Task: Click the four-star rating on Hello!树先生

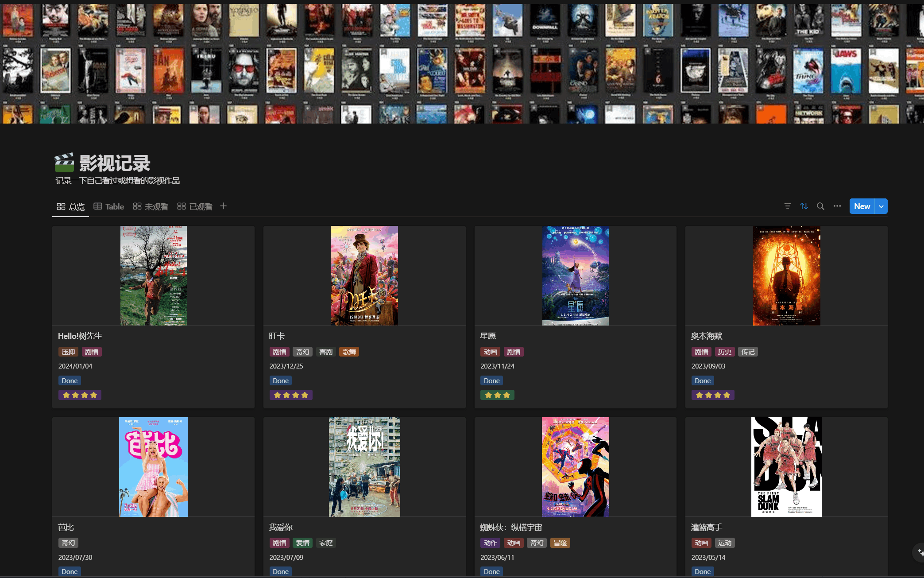Action: point(80,395)
